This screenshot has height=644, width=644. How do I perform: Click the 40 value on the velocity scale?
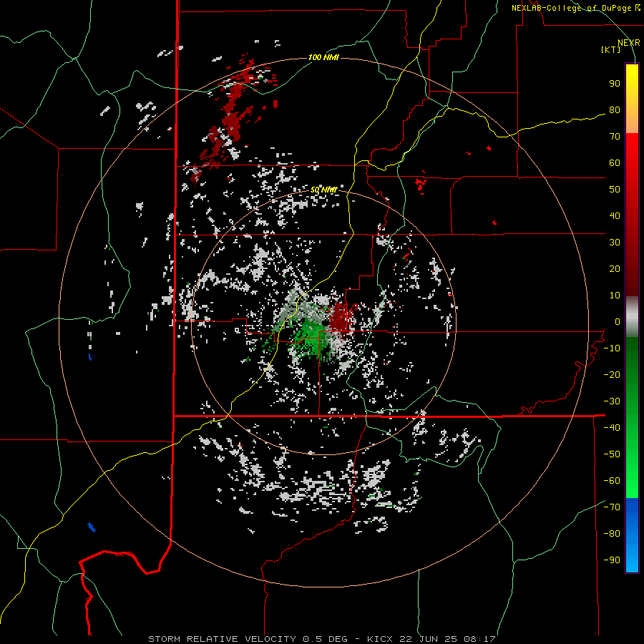615,215
